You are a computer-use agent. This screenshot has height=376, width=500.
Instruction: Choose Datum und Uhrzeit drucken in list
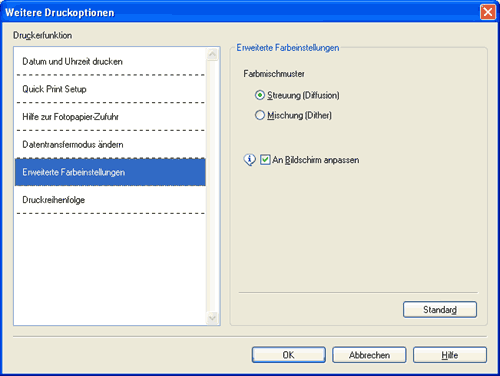pos(110,62)
